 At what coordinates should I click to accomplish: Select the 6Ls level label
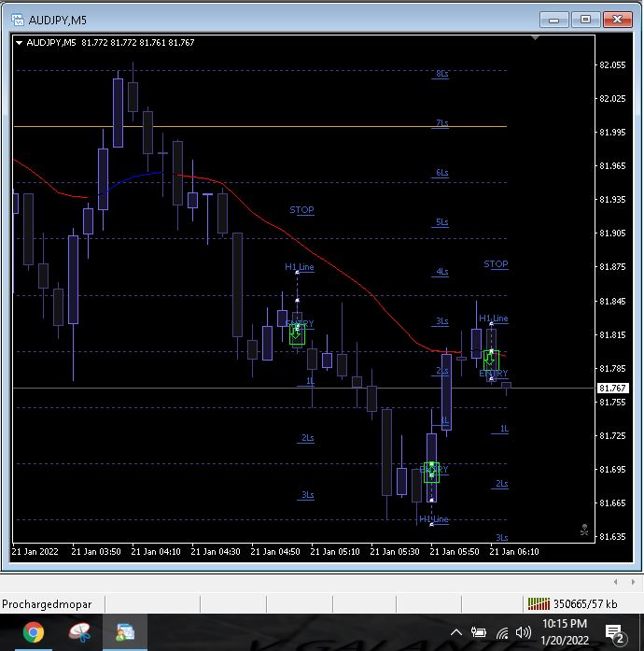441,173
